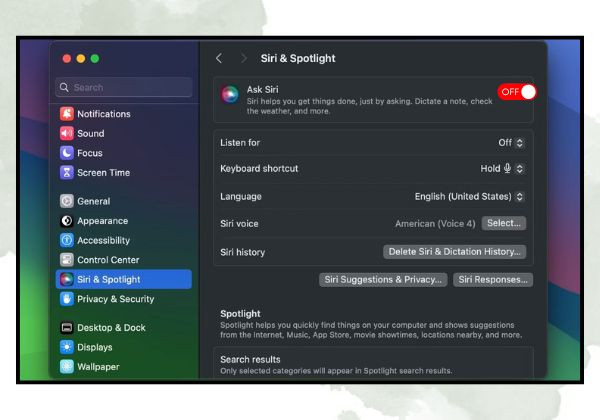This screenshot has height=420, width=600.
Task: Click the General gear icon in sidebar
Action: 67,201
